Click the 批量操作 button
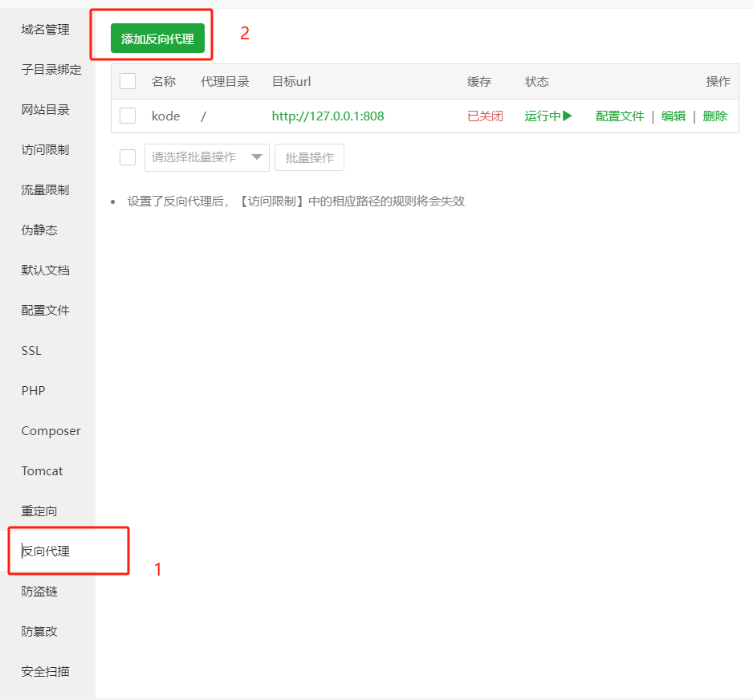Screen dimensions: 753x700 tap(309, 157)
